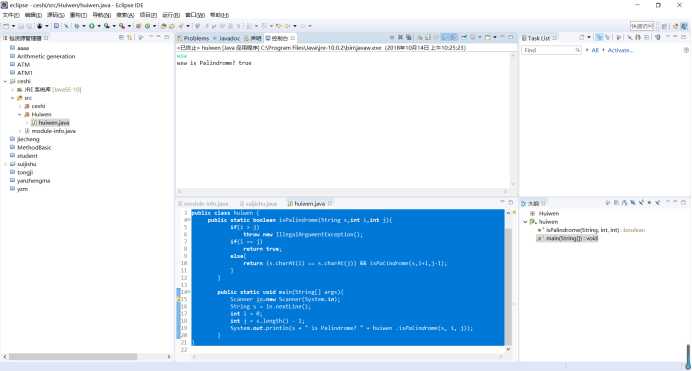Maximize the console view panel
This screenshot has height=371, width=692.
pos(511,37)
